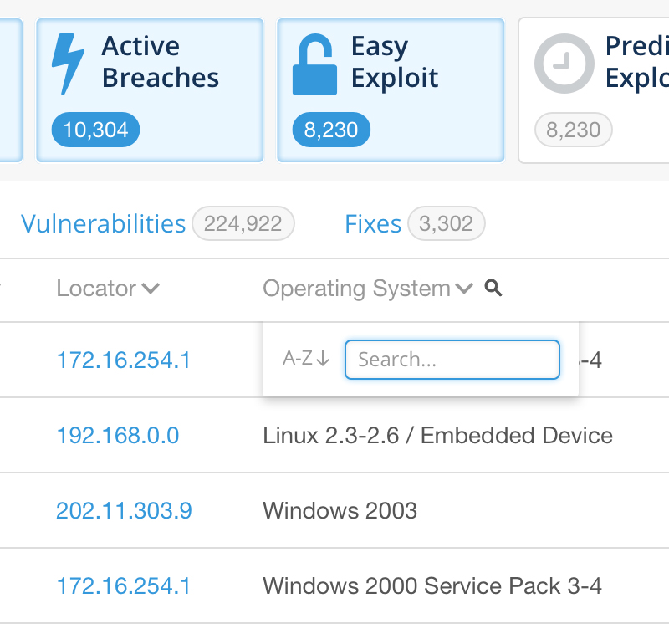Screen dimensions: 669x644
Task: Click the Operating System search magnifier icon
Action: [493, 288]
